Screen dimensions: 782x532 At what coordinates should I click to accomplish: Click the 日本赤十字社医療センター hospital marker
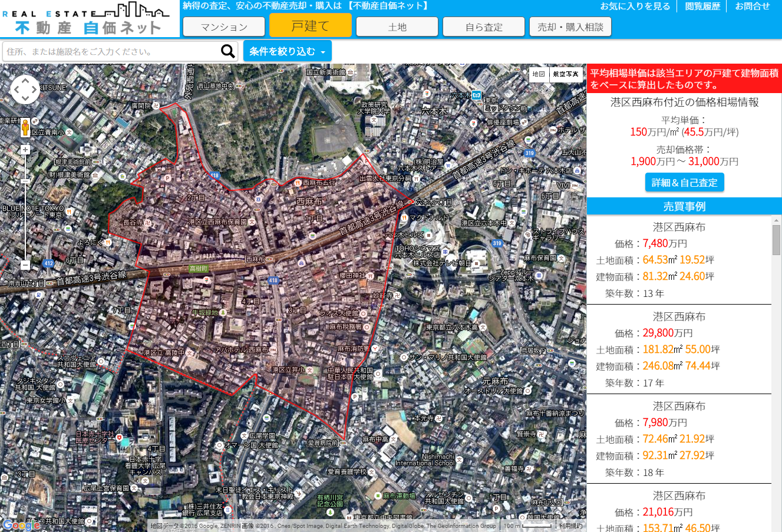pos(119,437)
